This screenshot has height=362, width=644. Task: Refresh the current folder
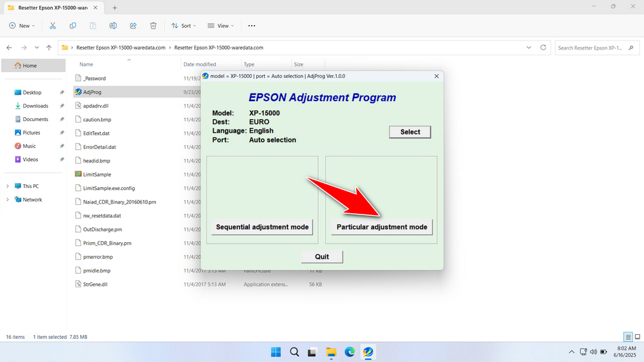click(543, 48)
